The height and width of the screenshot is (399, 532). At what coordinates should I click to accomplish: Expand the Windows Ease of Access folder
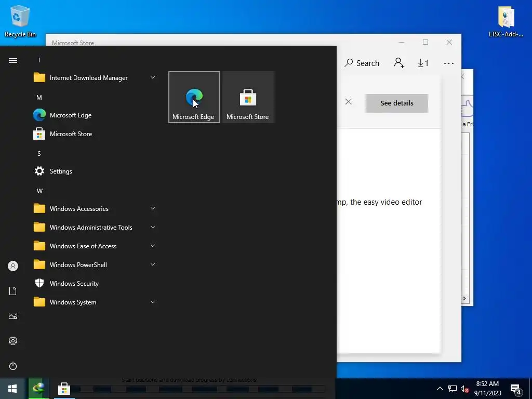[x=95, y=246]
